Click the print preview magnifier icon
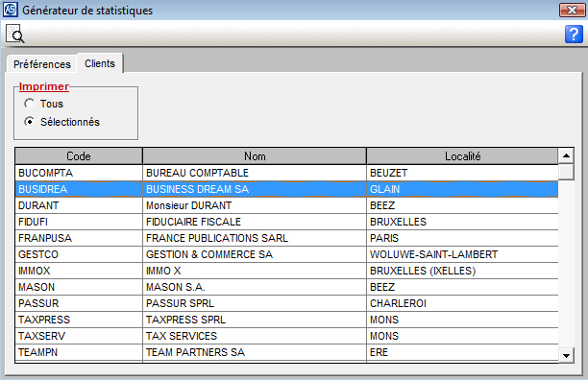Viewport: 588px width, 380px height. [15, 35]
